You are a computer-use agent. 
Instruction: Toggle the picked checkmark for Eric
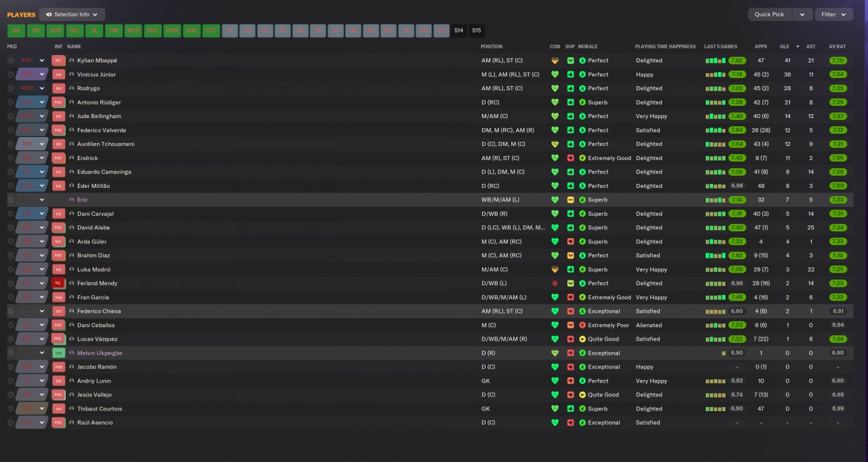tap(10, 199)
